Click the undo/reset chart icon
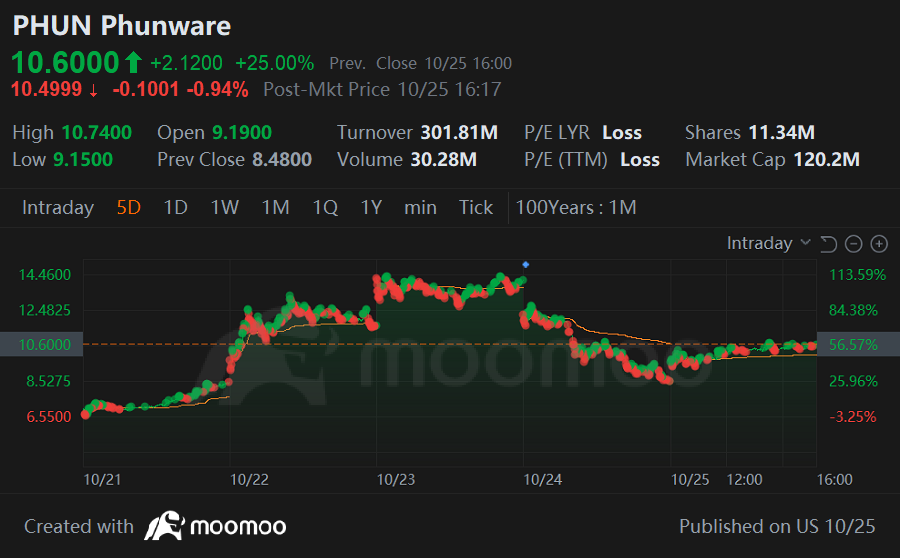900x558 pixels. coord(828,244)
